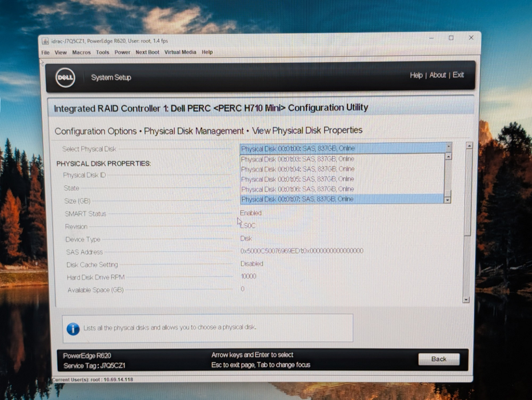The height and width of the screenshot is (400, 532).
Task: Maximize the iDRAC console window
Action: pos(451,38)
